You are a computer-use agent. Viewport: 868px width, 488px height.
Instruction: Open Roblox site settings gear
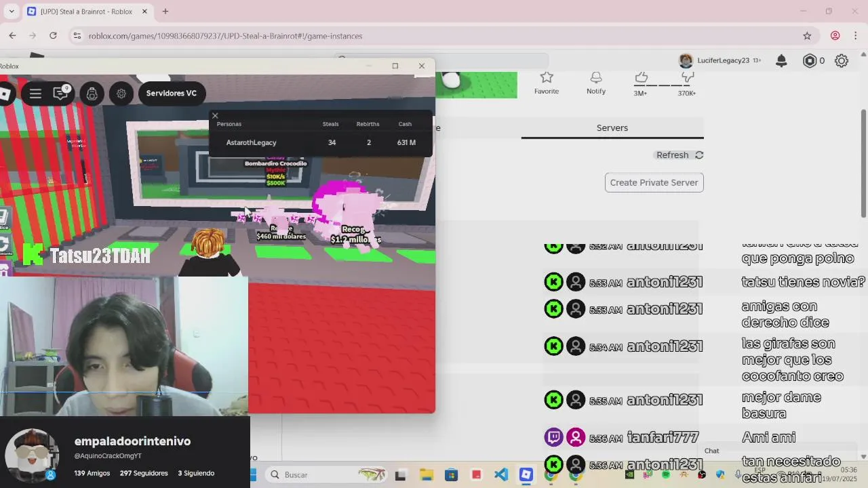[842, 61]
